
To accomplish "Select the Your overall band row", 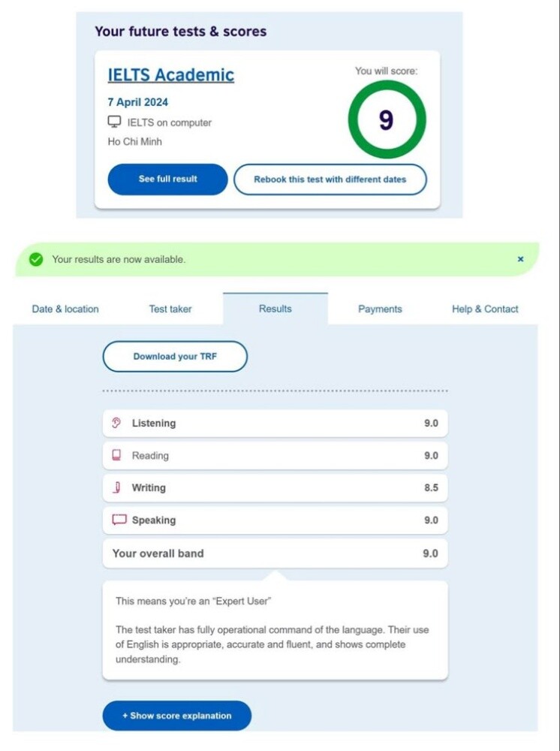I will [275, 553].
